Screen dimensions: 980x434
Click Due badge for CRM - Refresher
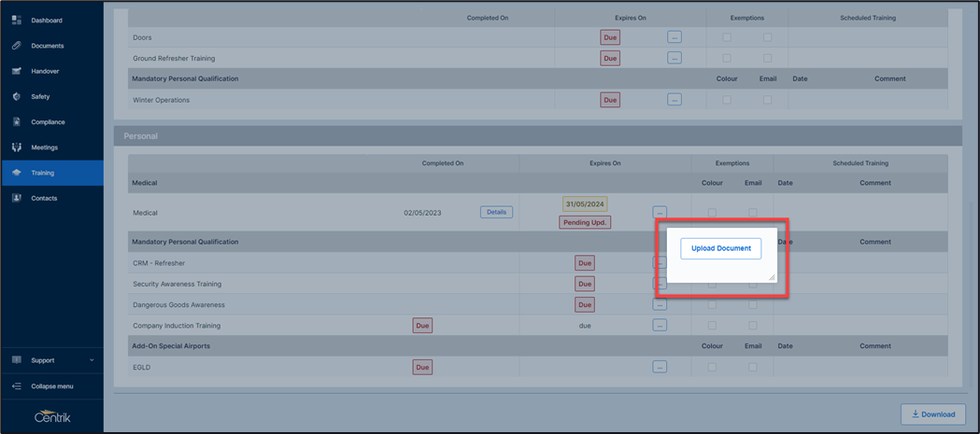585,263
